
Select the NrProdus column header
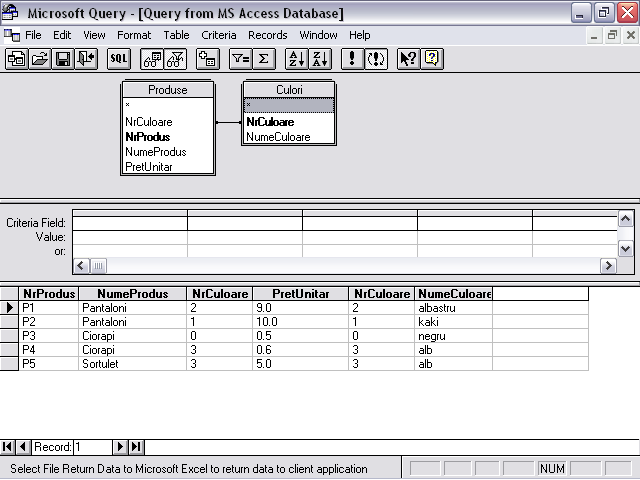pyautogui.click(x=49, y=294)
